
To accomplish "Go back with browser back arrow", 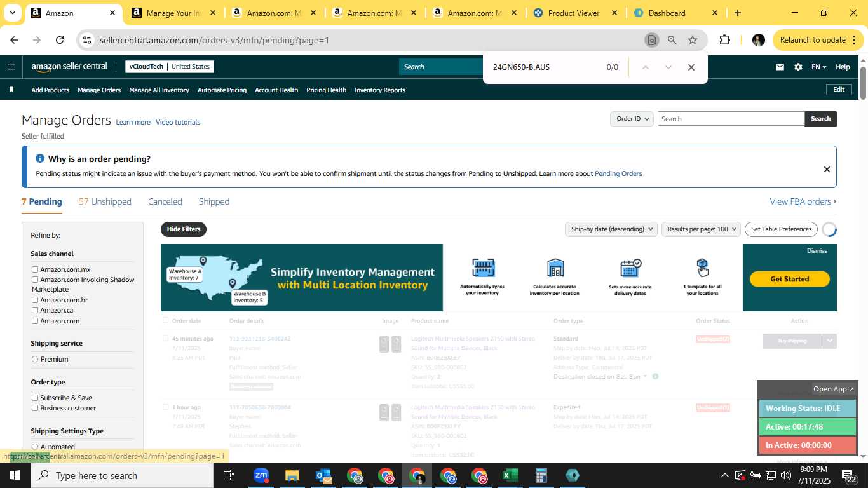I will click(14, 40).
